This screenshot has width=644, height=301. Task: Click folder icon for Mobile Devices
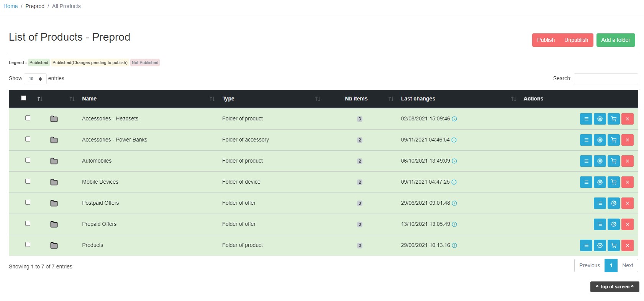(x=54, y=182)
